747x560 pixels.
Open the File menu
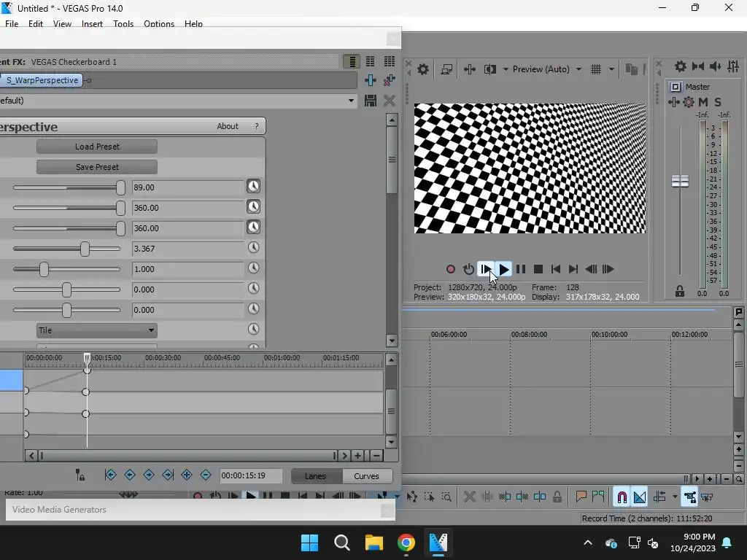pyautogui.click(x=12, y=24)
